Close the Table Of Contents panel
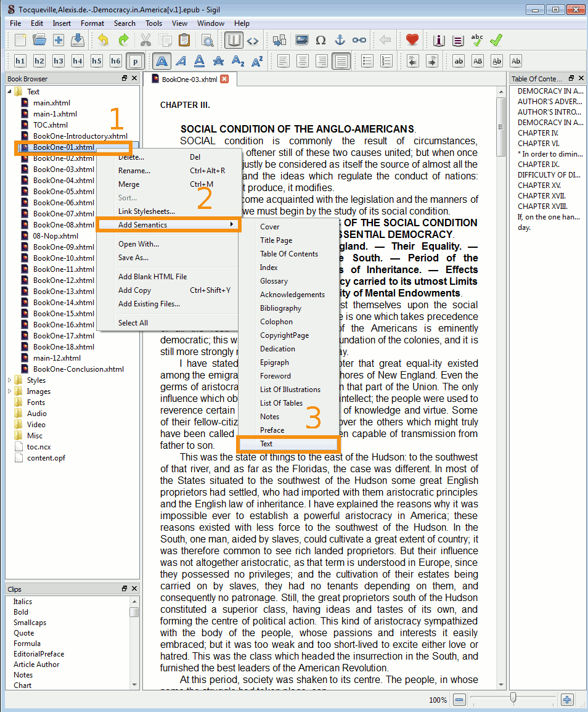The width and height of the screenshot is (588, 712). (x=581, y=78)
